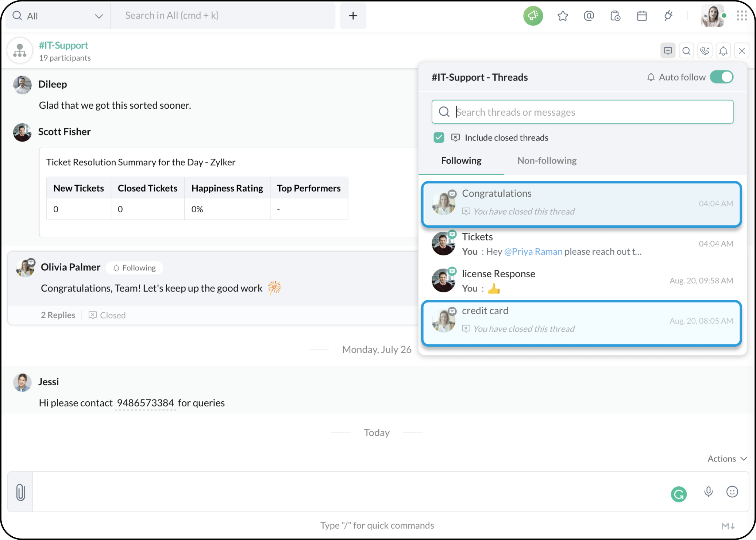Open the calendar icon in top bar
This screenshot has height=540, width=756.
642,16
